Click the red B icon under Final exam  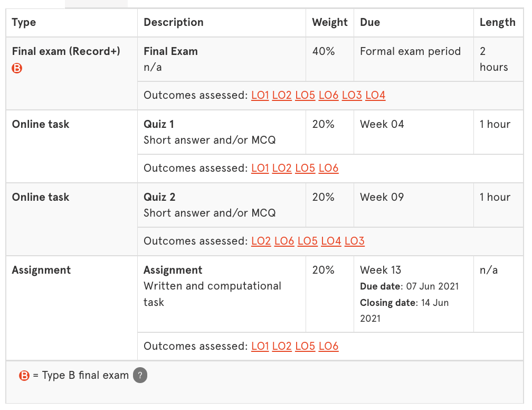click(x=17, y=68)
